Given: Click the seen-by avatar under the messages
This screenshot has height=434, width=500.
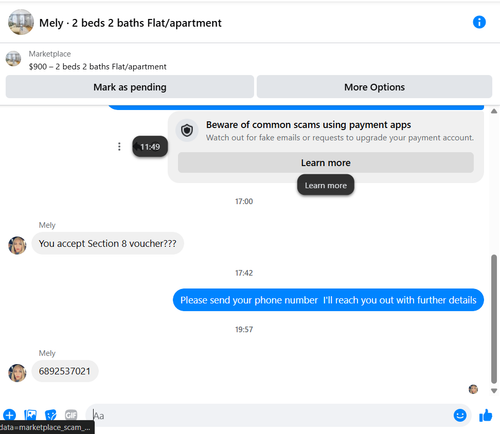Looking at the screenshot, I should (x=473, y=389).
